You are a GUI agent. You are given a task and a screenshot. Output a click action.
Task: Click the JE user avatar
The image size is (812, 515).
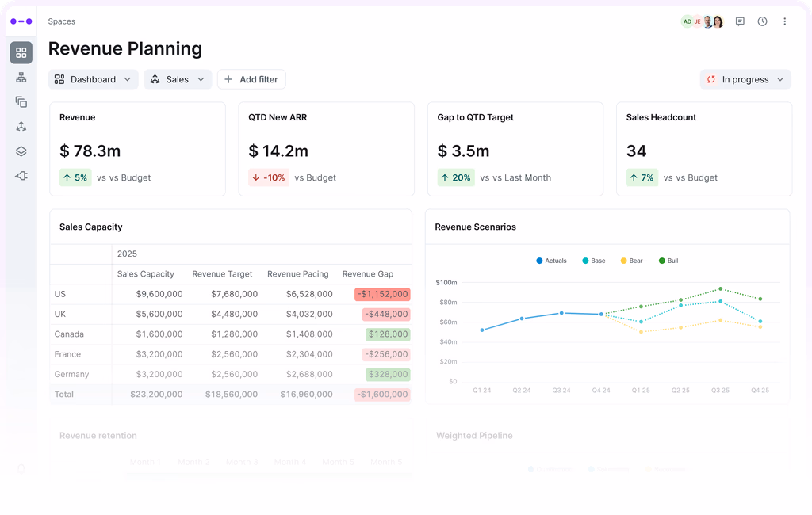coord(697,21)
